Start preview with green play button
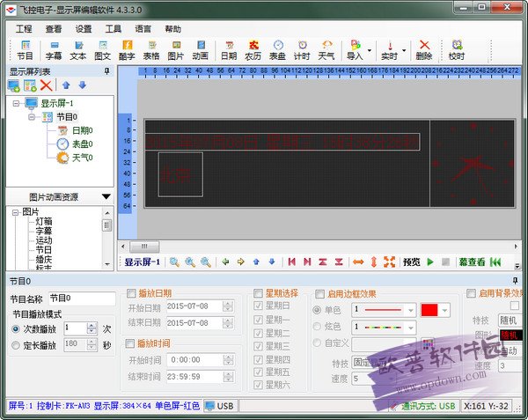Image resolution: width=528 pixels, height=420 pixels. [x=430, y=262]
